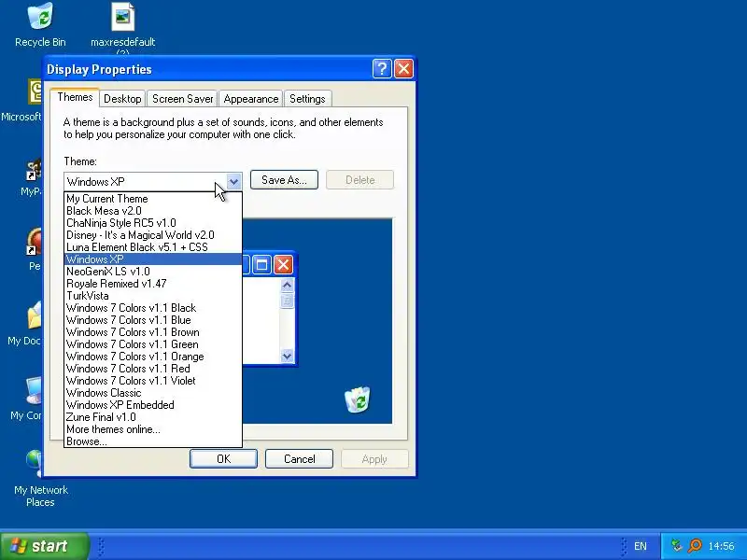Image resolution: width=747 pixels, height=560 pixels.
Task: Select Luna Element Black v5.1 + CSS
Action: [x=153, y=247]
